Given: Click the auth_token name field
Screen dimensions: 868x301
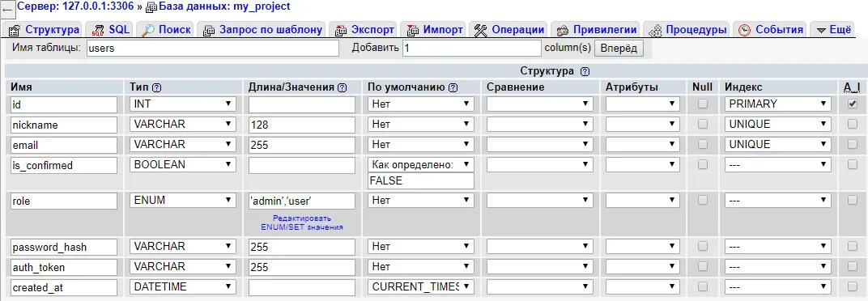Looking at the screenshot, I should click(64, 267).
